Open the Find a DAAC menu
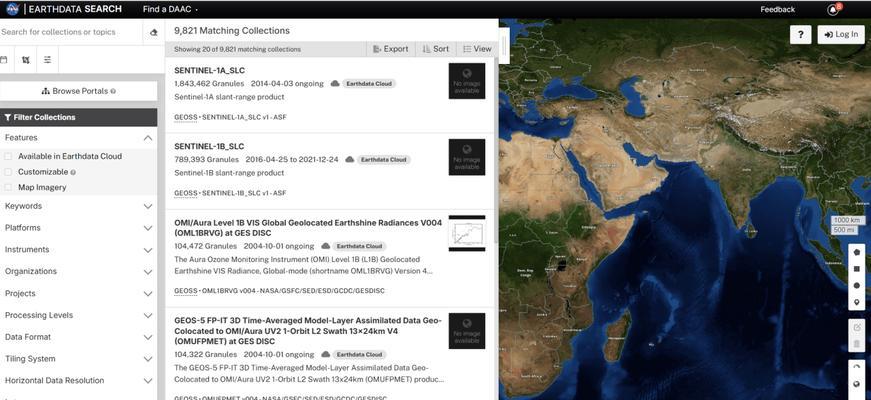Screen dimensions: 871x400 [170, 9]
